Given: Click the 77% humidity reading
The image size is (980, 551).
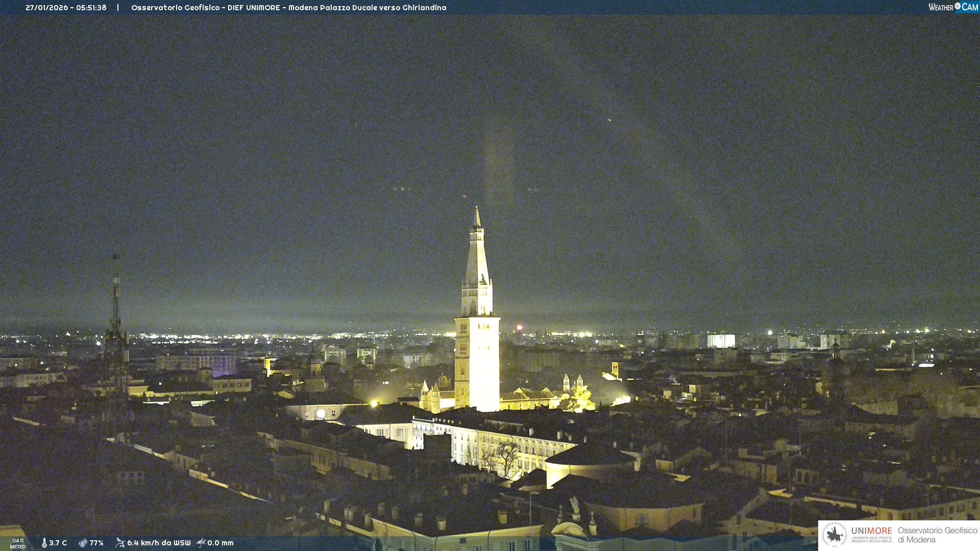Looking at the screenshot, I should (x=96, y=543).
